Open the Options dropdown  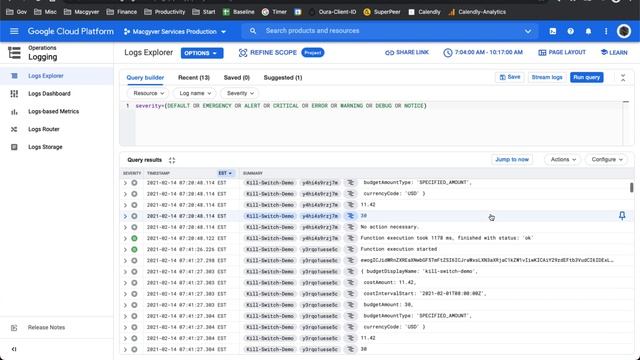pos(202,53)
